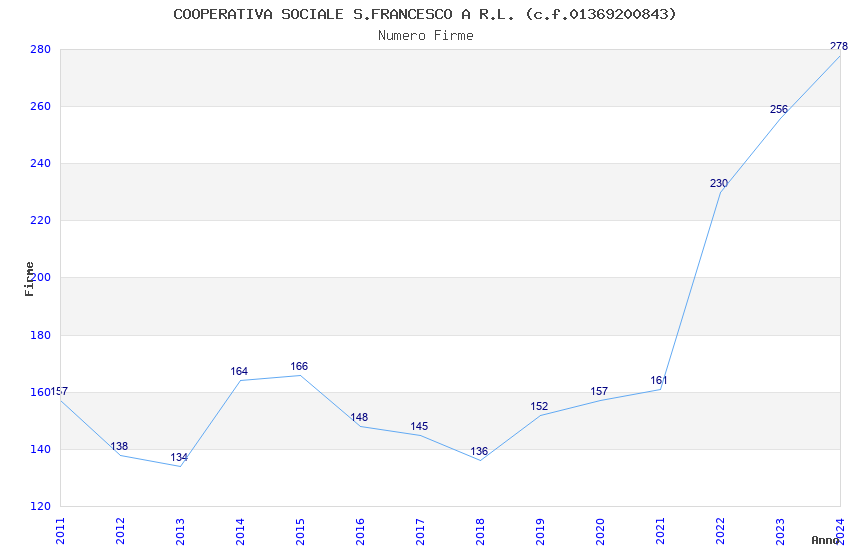Viewport: 850px width, 550px height.
Task: Select the 134 data label
Action: 179,457
